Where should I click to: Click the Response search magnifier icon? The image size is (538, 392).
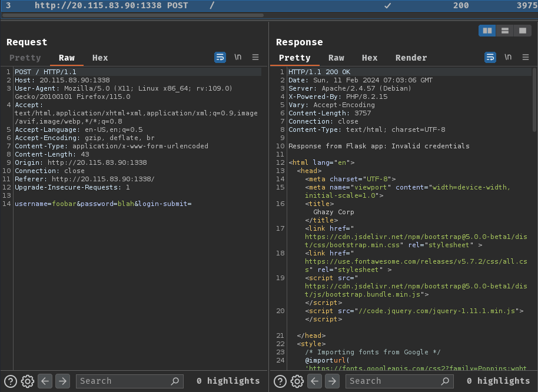point(445,381)
